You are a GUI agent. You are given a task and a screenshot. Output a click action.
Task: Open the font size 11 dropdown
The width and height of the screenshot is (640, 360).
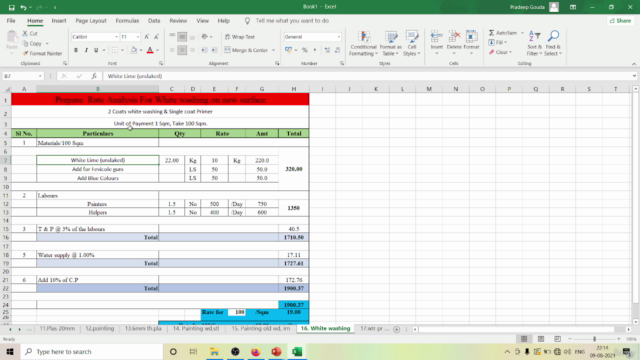138,37
